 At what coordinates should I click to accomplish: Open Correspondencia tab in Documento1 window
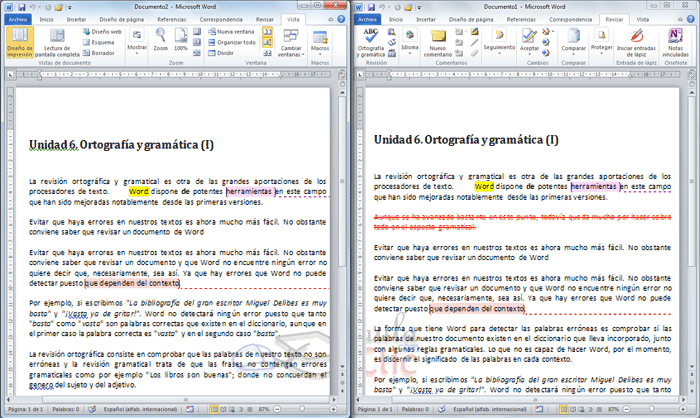pos(570,19)
